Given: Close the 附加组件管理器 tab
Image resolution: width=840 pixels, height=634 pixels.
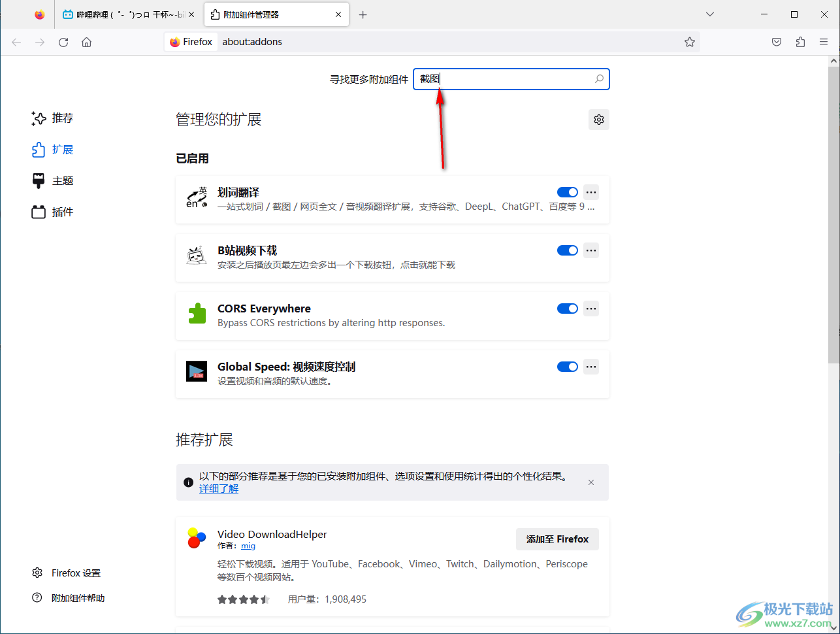Looking at the screenshot, I should (338, 14).
